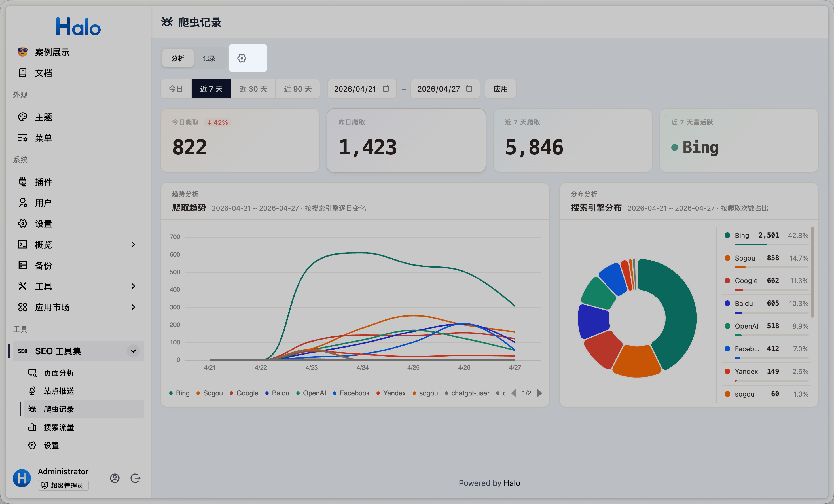Image resolution: width=834 pixels, height=504 pixels.
Task: Open calendar picker for start date
Action: pyautogui.click(x=386, y=89)
